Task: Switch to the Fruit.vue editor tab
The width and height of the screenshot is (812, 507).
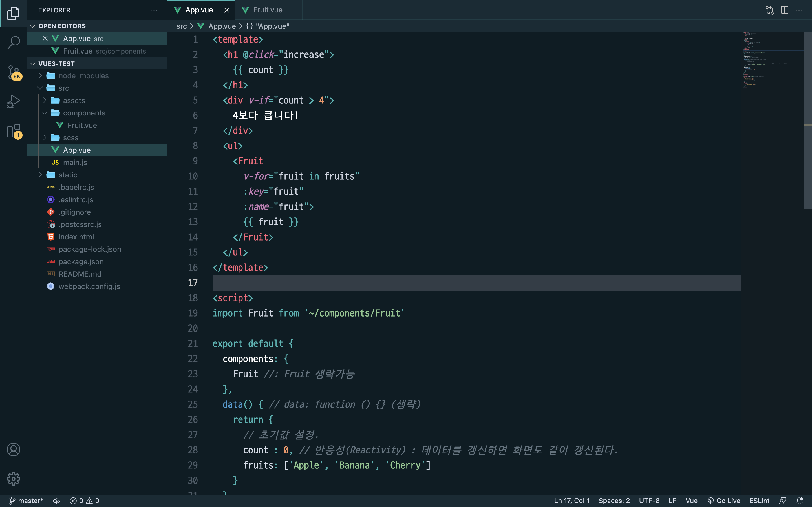Action: (267, 10)
